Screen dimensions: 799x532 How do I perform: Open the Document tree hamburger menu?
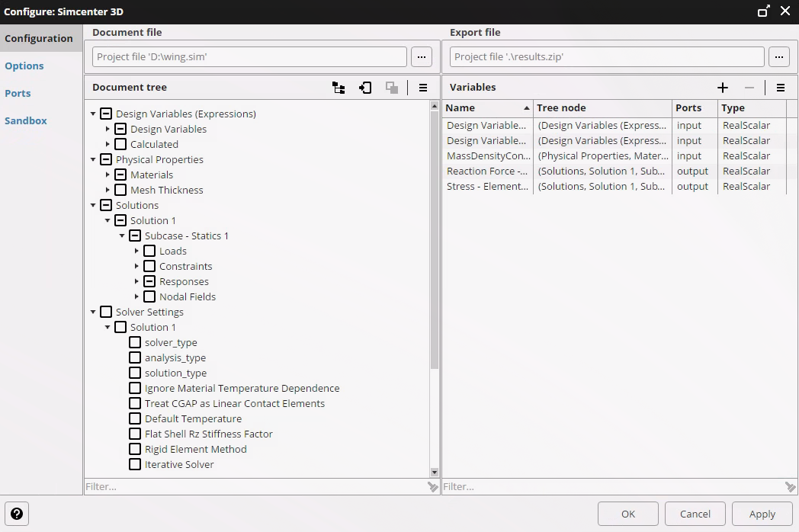[424, 88]
